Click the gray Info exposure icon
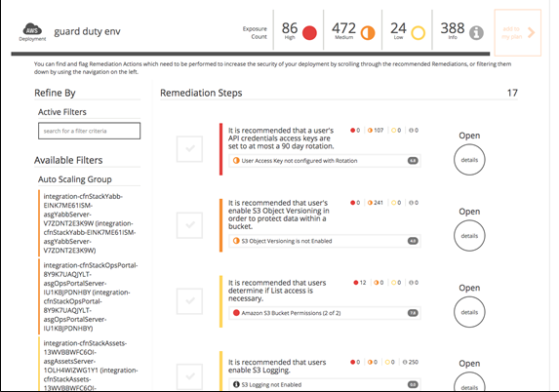This screenshot has height=392, width=559. click(x=476, y=33)
